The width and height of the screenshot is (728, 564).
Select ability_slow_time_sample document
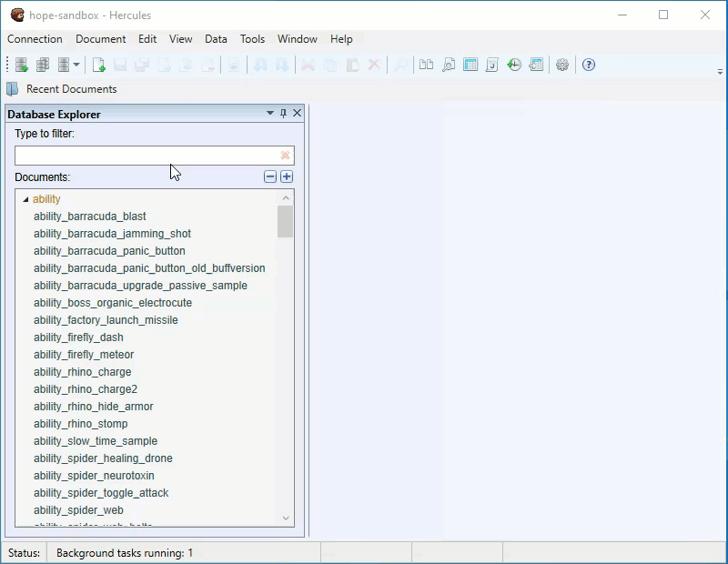point(96,441)
